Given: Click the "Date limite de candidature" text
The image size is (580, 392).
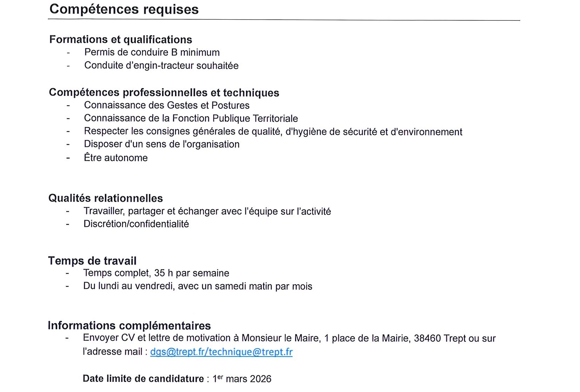Looking at the screenshot, I should click(143, 379).
